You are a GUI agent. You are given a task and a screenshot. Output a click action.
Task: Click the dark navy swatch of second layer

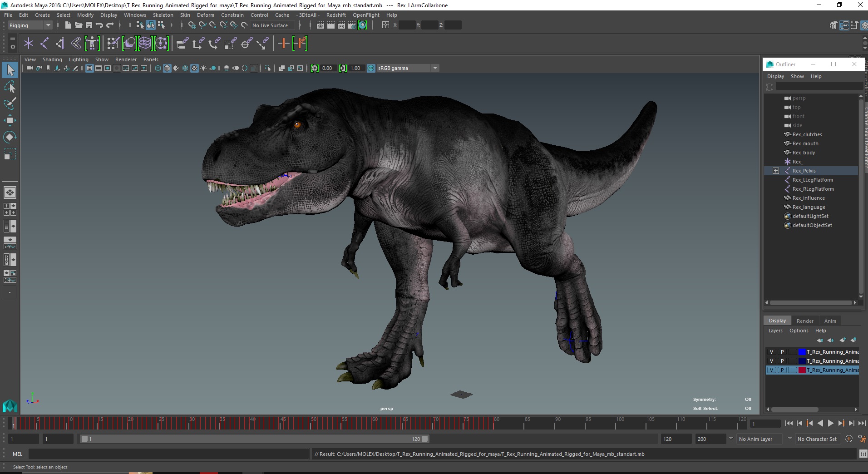(x=802, y=361)
